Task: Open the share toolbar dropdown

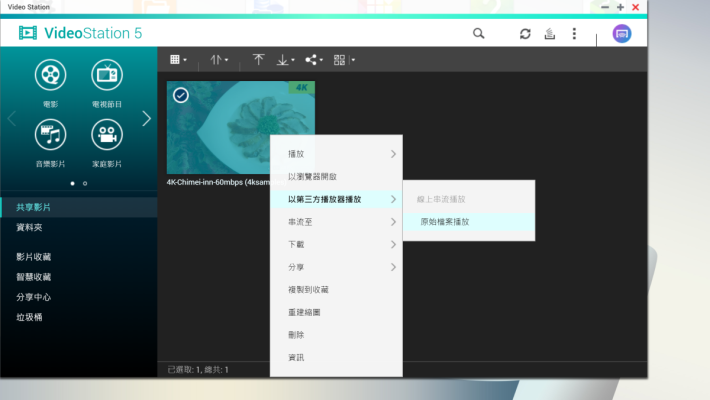Action: (314, 59)
